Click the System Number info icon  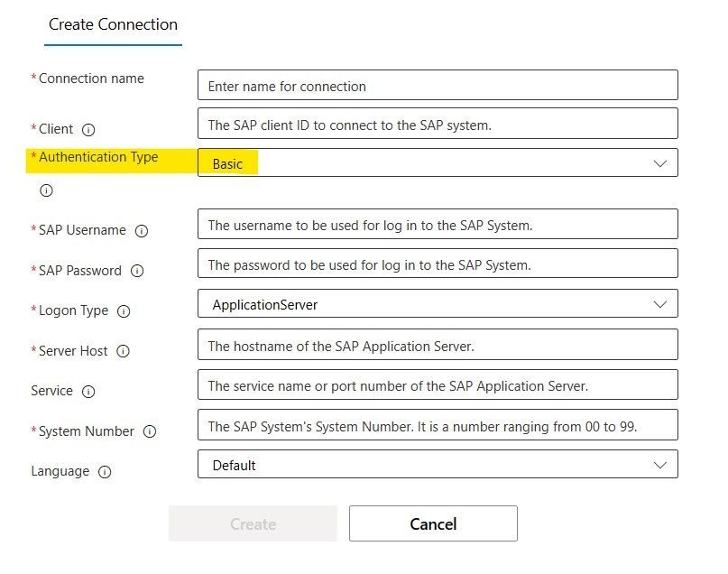[150, 431]
